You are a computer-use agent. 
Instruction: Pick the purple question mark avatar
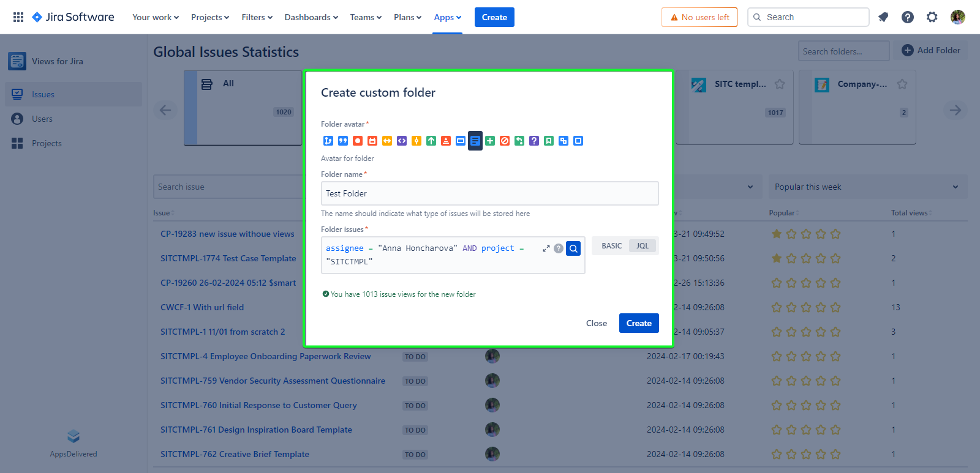[x=534, y=141]
